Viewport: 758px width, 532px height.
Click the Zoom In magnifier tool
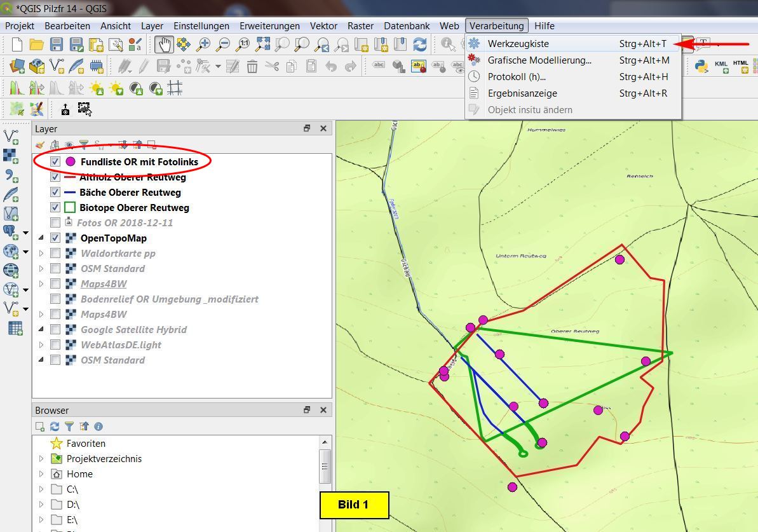point(203,44)
